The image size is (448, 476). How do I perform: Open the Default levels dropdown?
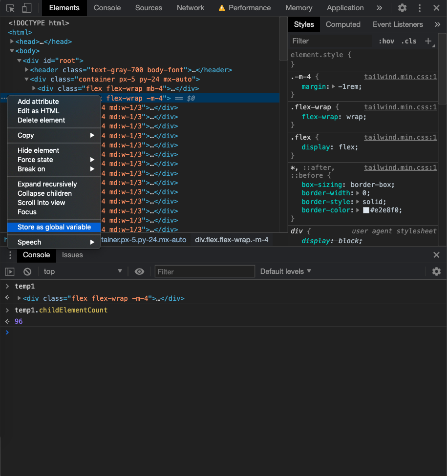(285, 271)
